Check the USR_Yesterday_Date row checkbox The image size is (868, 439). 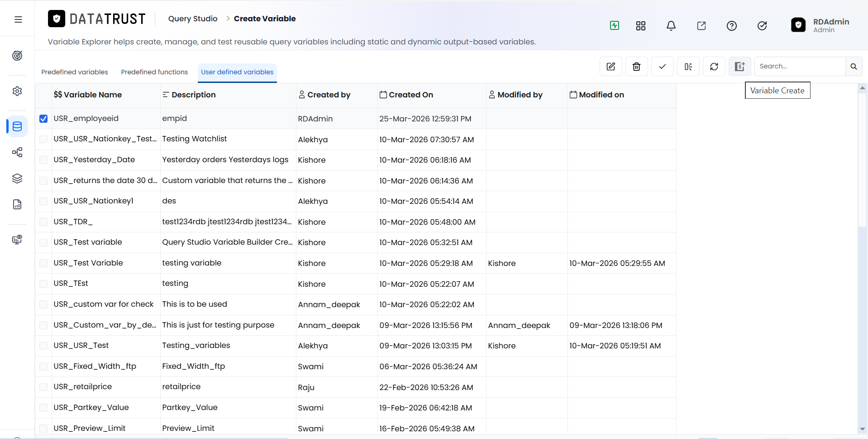pyautogui.click(x=43, y=160)
